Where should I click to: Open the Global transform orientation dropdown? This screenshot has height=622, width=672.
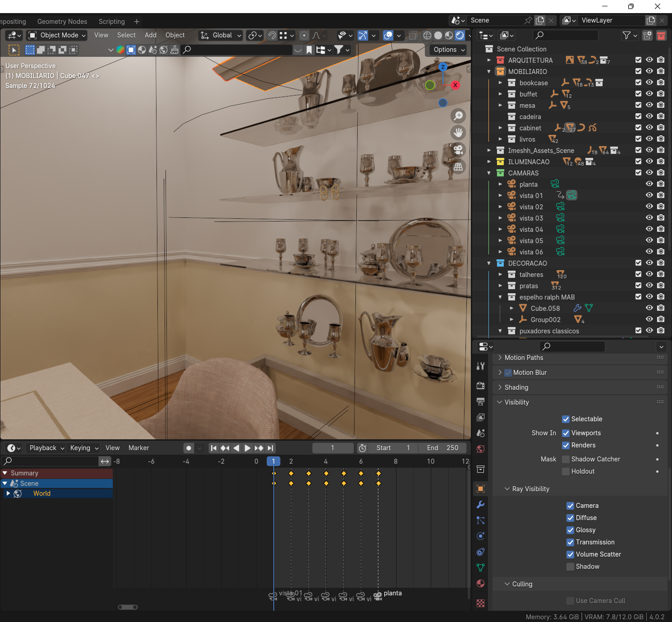click(221, 35)
